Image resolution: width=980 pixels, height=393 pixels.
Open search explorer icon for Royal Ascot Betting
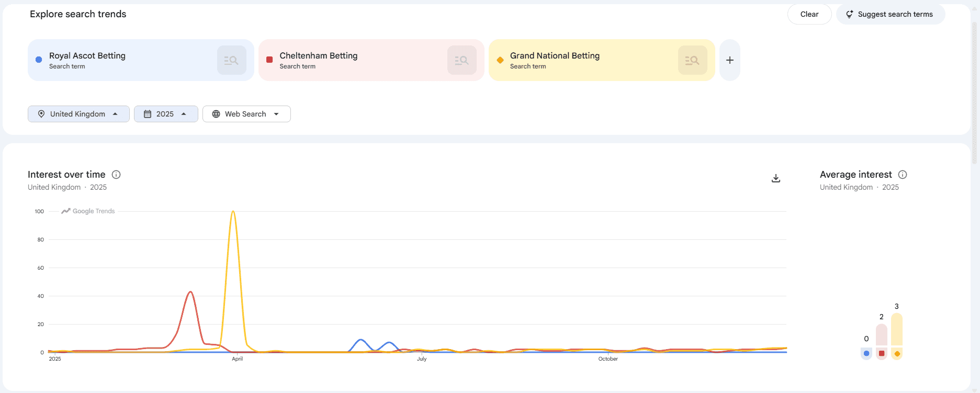pos(231,60)
